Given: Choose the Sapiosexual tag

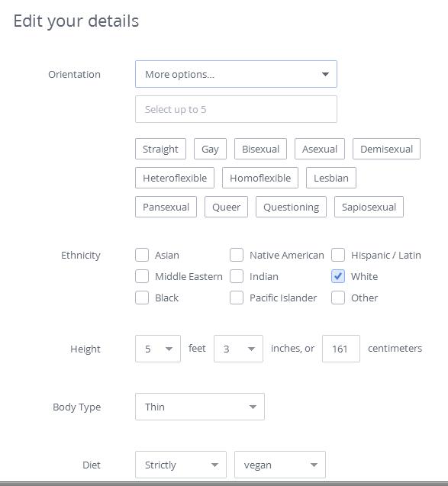Looking at the screenshot, I should coord(369,207).
